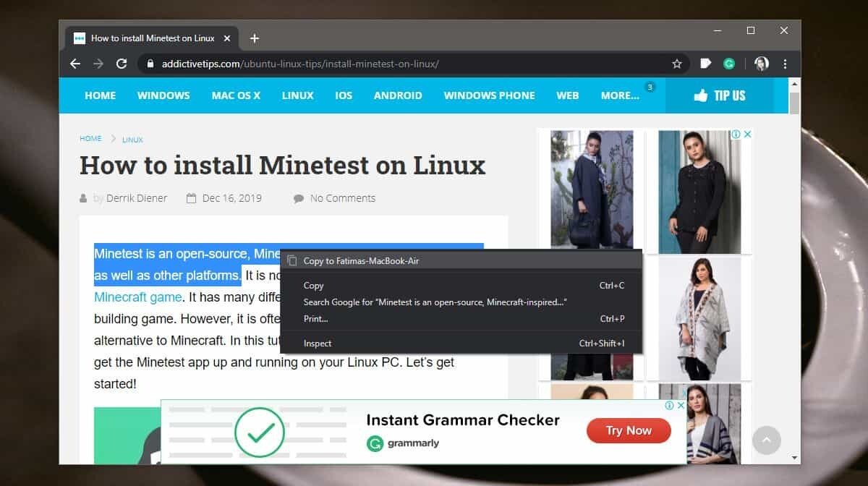Open the Minecraft game link
This screenshot has width=868, height=486.
[x=136, y=297]
